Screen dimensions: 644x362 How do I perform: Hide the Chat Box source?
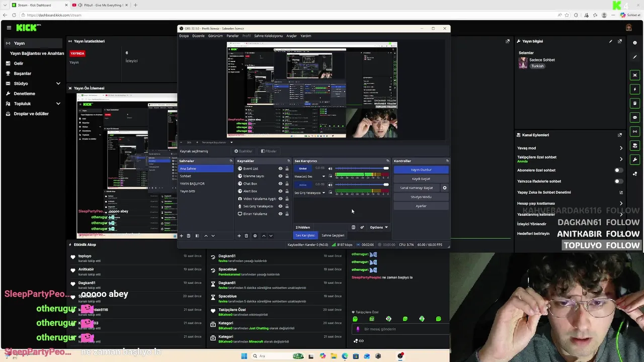[280, 184]
